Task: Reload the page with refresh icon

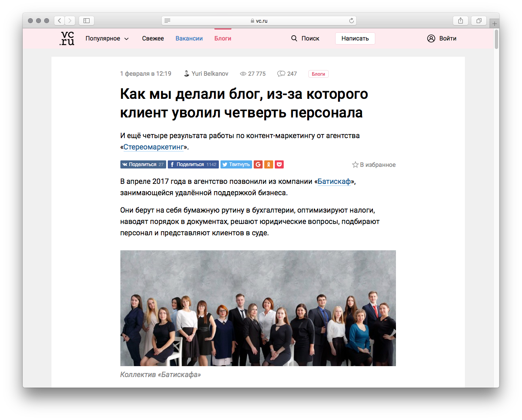Action: click(x=351, y=21)
